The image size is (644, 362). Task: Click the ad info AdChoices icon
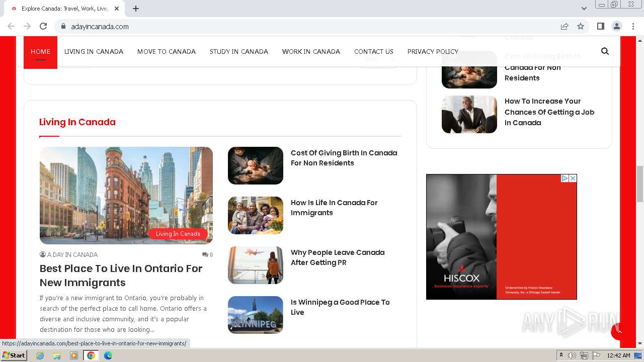pos(565,178)
